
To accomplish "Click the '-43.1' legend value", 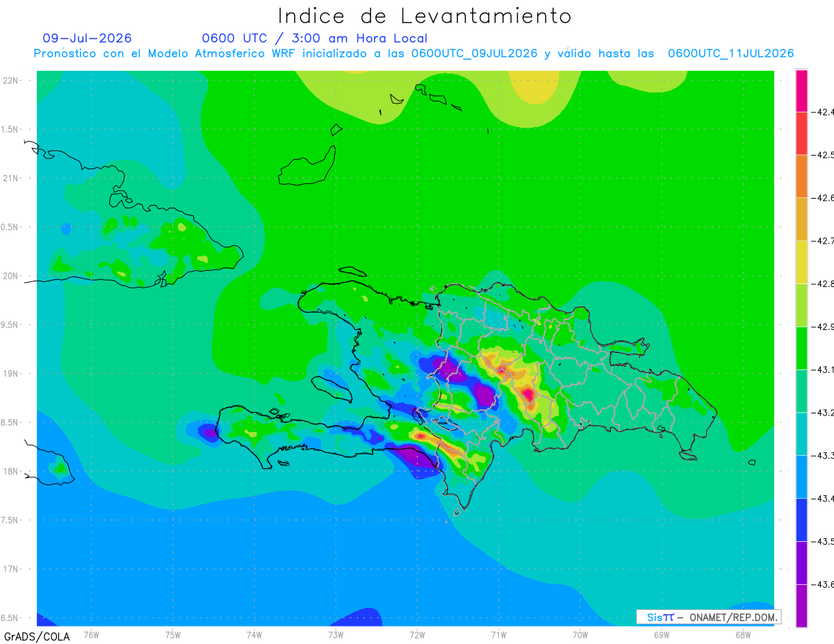I will coord(824,370).
